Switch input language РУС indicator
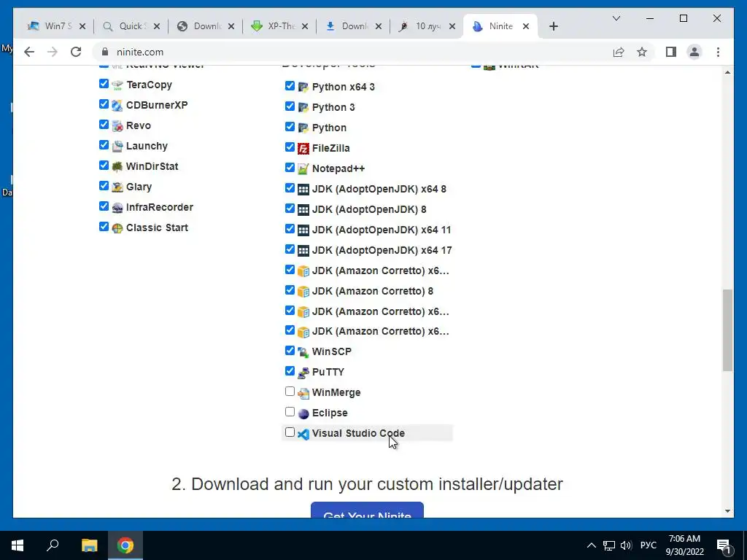747x560 pixels. 649,545
